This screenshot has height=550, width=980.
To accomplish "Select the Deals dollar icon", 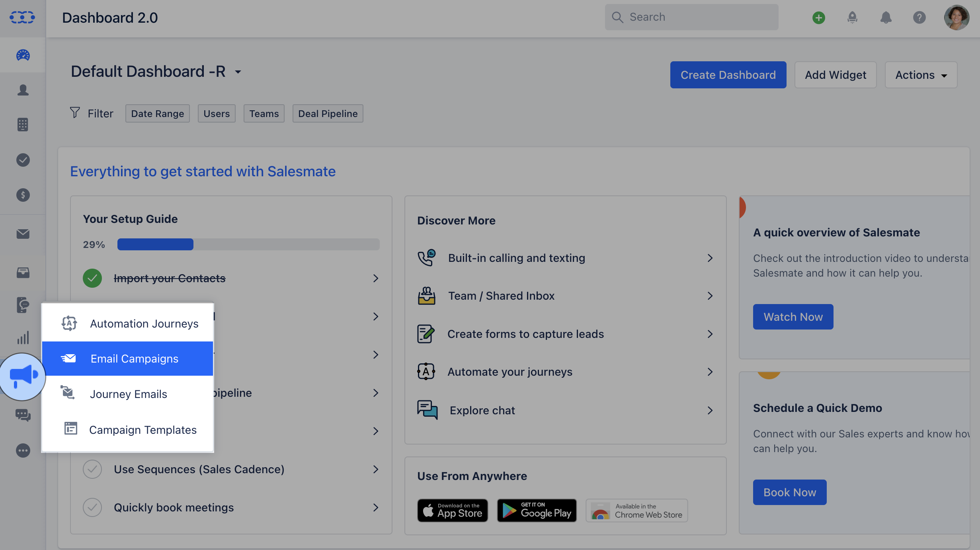I will (x=23, y=195).
